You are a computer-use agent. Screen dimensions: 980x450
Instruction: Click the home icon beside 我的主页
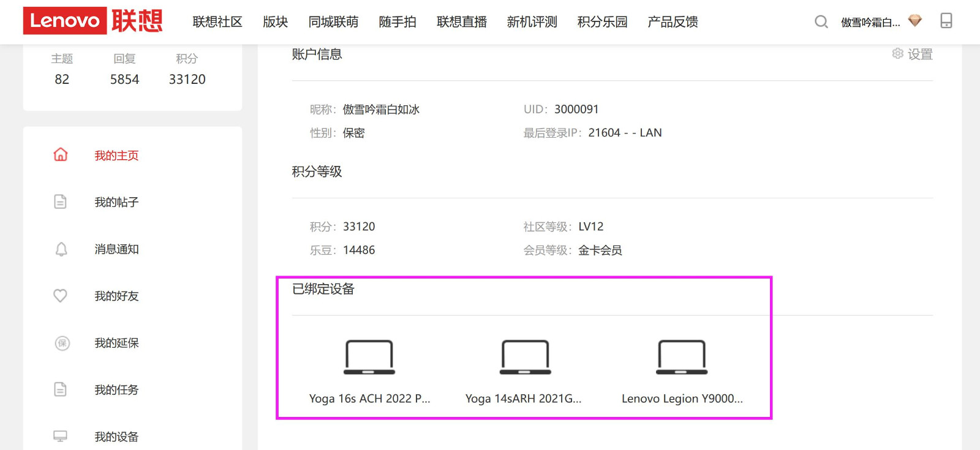point(61,154)
